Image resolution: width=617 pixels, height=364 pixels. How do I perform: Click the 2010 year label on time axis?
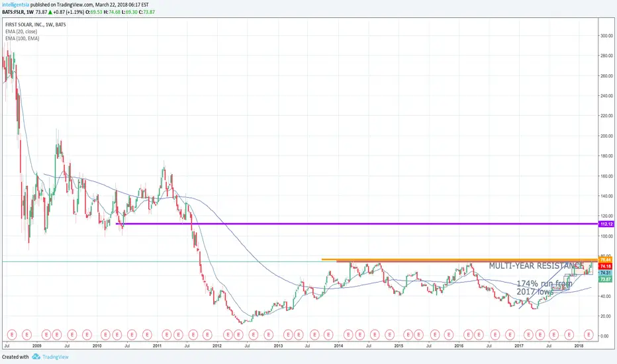click(x=97, y=346)
